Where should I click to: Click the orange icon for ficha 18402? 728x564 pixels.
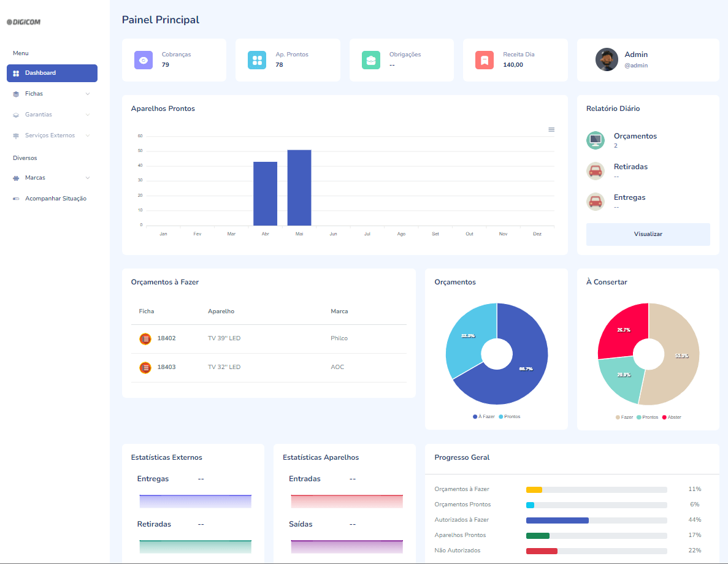pos(145,338)
